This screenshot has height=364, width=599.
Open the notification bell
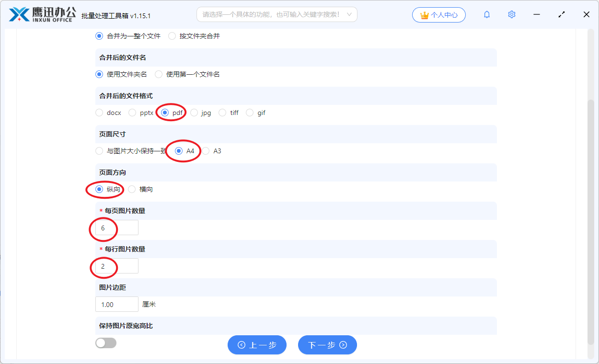click(x=487, y=14)
